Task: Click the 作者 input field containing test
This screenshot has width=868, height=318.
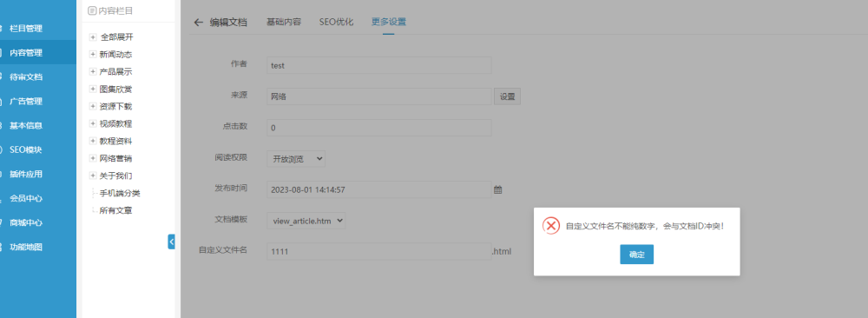Action: tap(379, 65)
